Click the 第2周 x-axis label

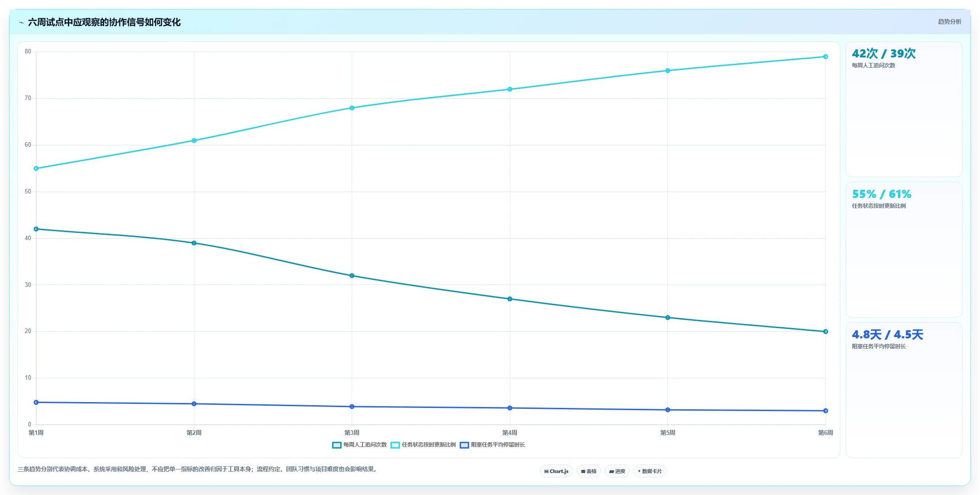point(194,433)
